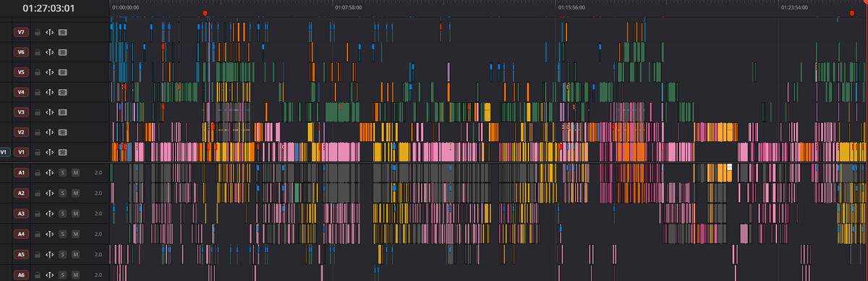Disable video track V7 visibility
The width and height of the screenshot is (868, 281).
pyautogui.click(x=63, y=33)
